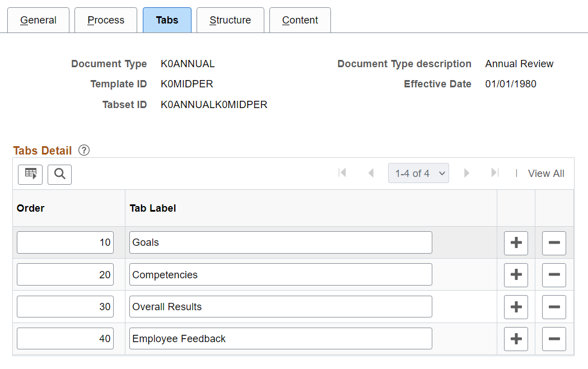Open the grid personalize/action menu icon
588x369 pixels.
point(30,174)
